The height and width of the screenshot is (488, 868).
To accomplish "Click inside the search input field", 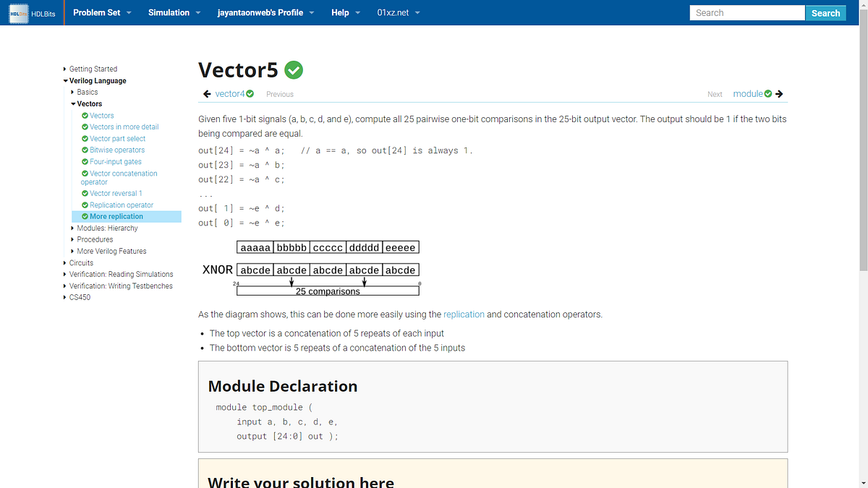I will tap(746, 12).
